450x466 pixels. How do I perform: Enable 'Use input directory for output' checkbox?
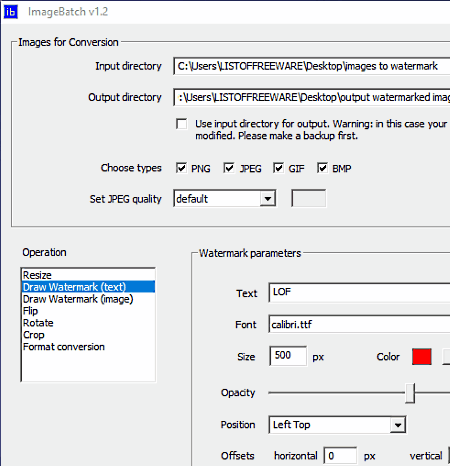[182, 124]
